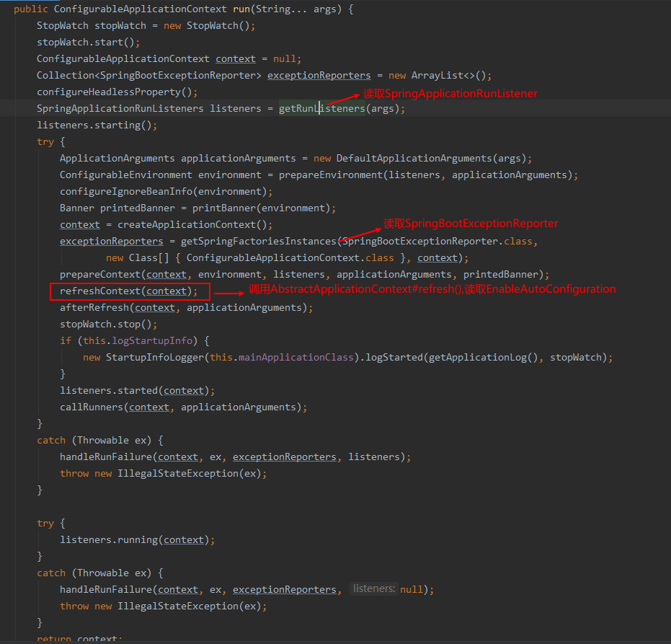Click the configureIgnoreBeanInfo call
Image resolution: width=671 pixels, height=644 pixels.
[126, 192]
